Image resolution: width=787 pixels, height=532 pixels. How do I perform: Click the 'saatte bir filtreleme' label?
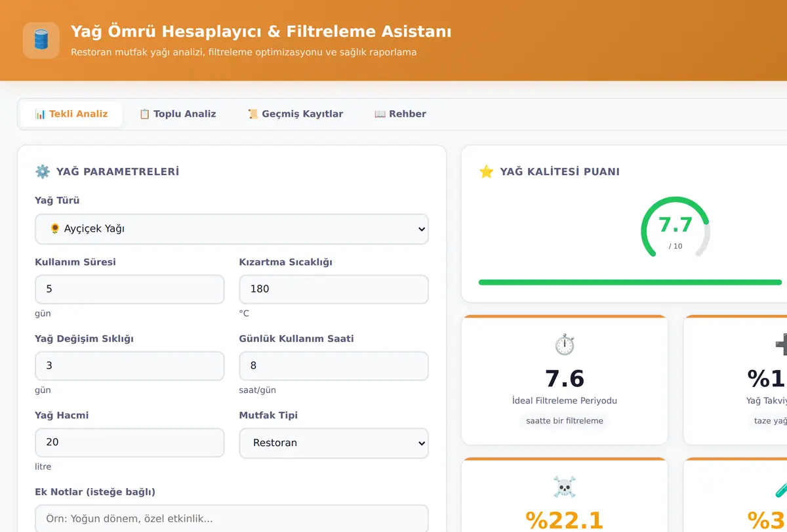pyautogui.click(x=565, y=420)
